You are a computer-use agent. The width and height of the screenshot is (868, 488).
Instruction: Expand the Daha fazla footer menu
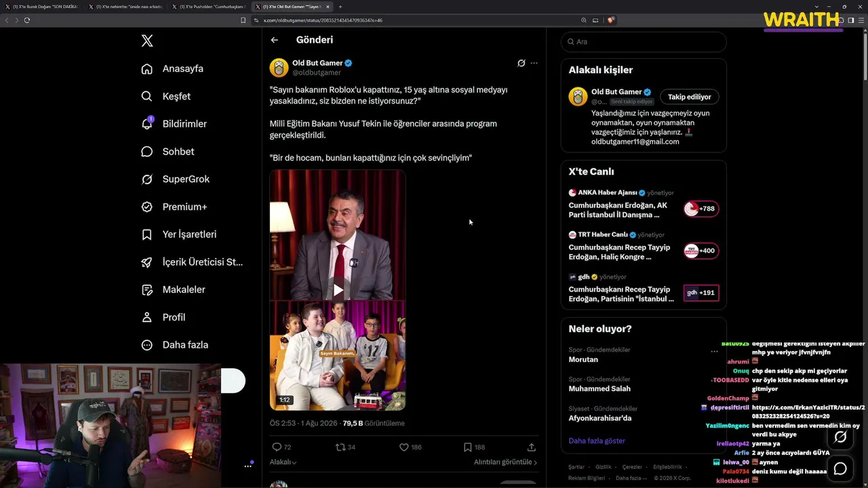click(631, 479)
